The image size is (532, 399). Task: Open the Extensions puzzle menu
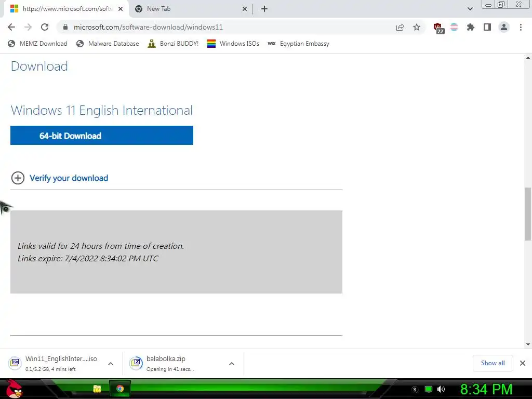click(x=471, y=27)
